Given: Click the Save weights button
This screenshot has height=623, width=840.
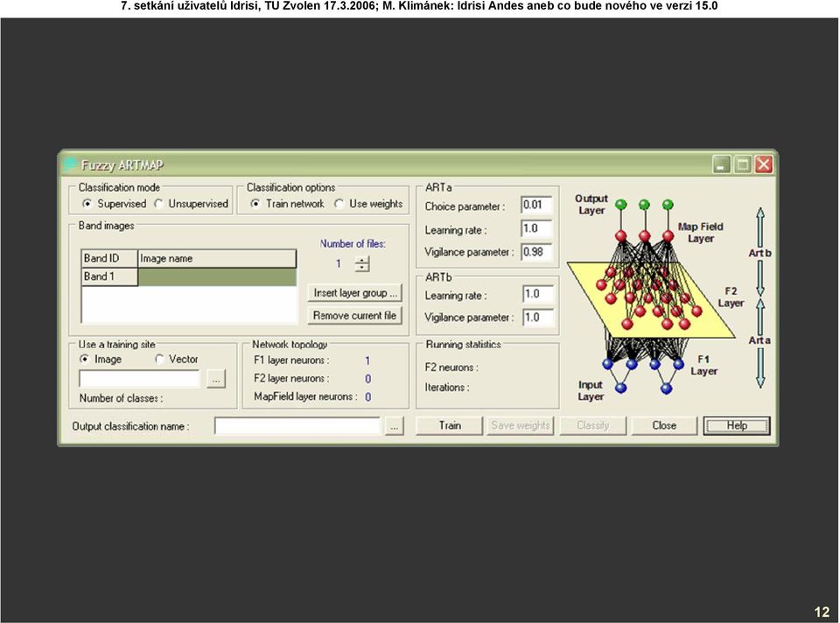Looking at the screenshot, I should pos(520,426).
